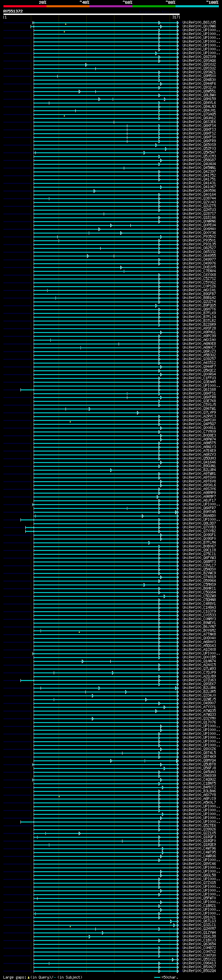Click hit label UniRef100_Q42397
The height and width of the screenshot is (980, 222).
(x=199, y=172)
